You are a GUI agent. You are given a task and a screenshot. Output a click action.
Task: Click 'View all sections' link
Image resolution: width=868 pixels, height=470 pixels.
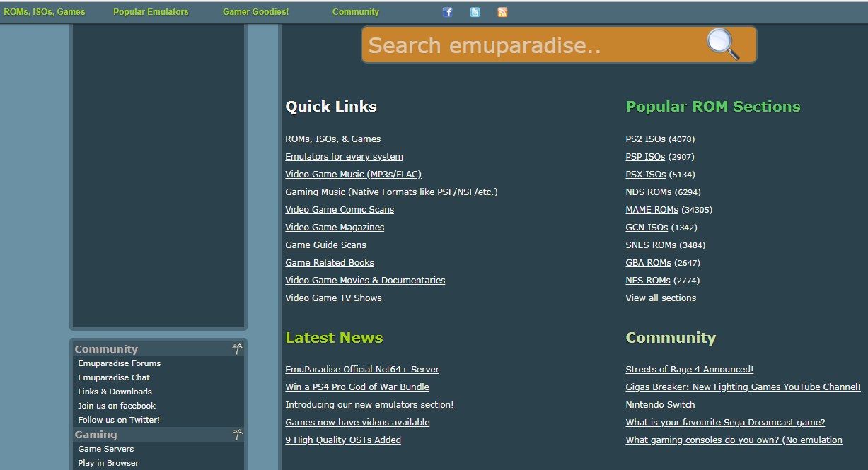(x=661, y=298)
